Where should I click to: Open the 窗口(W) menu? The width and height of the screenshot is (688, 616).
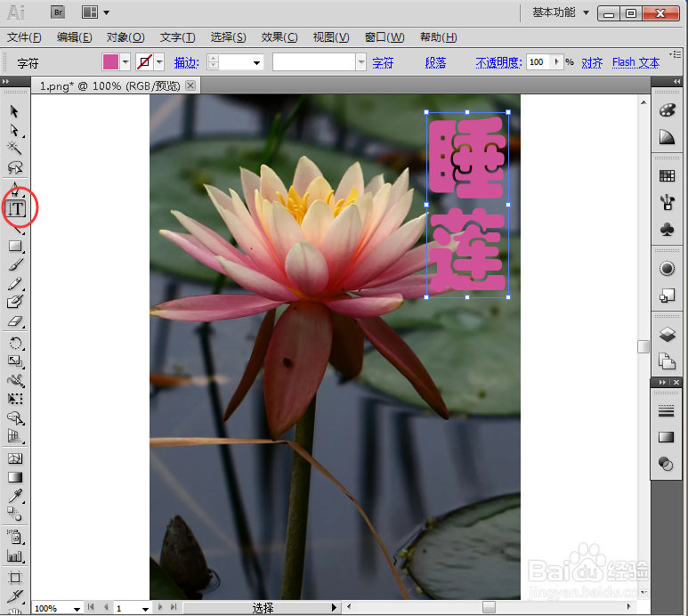click(384, 37)
